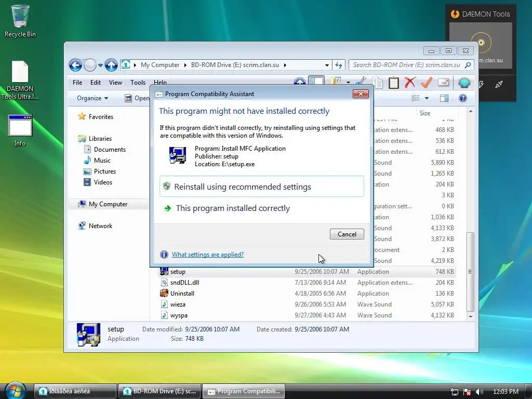This screenshot has height=399, width=532.
Task: Open What settings are applied link
Action: [208, 255]
